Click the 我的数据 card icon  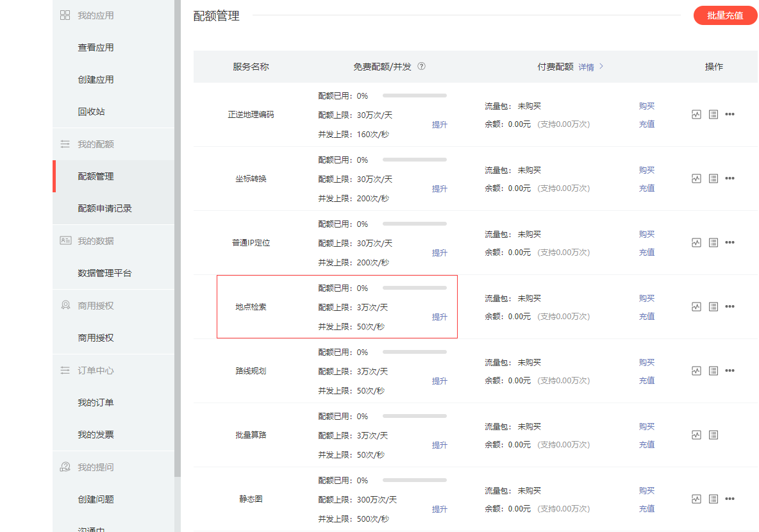click(x=65, y=240)
